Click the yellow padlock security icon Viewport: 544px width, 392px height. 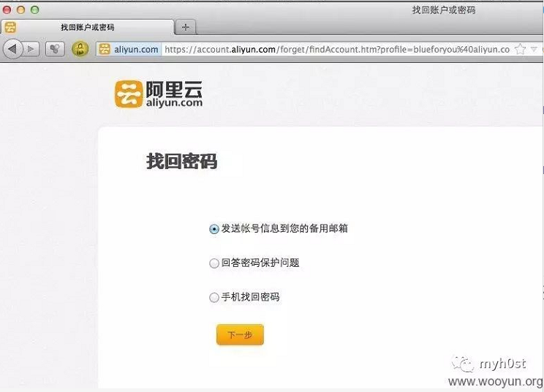pyautogui.click(x=80, y=49)
